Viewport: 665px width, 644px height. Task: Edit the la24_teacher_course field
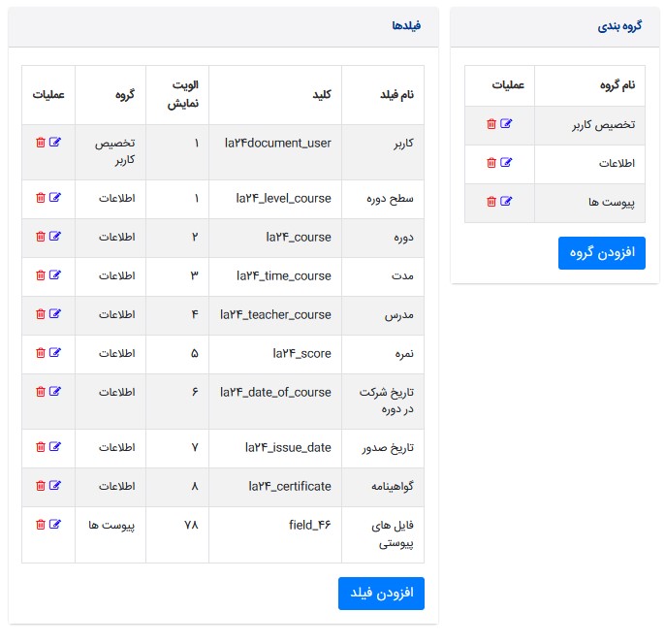(x=55, y=314)
